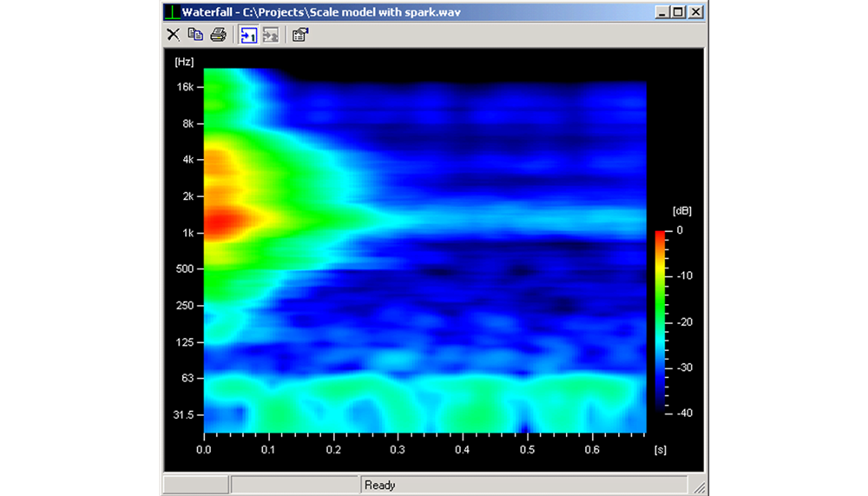
Task: Toggle the greyed-out arrow toolbar button
Action: (271, 35)
